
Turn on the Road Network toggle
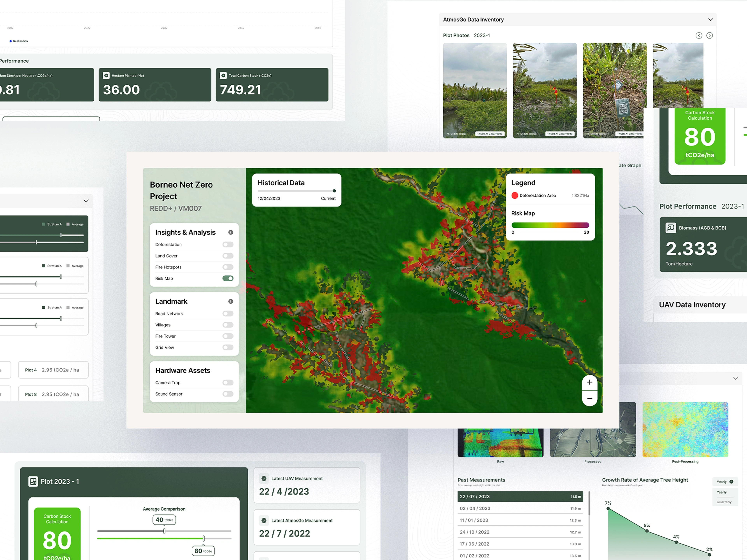[x=228, y=314]
